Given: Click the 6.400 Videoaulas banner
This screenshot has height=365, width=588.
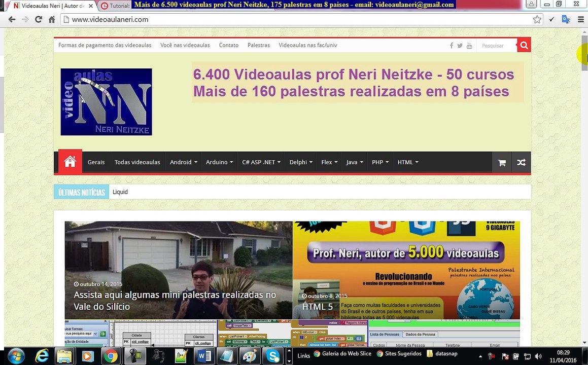Looking at the screenshot, I should pos(358,83).
